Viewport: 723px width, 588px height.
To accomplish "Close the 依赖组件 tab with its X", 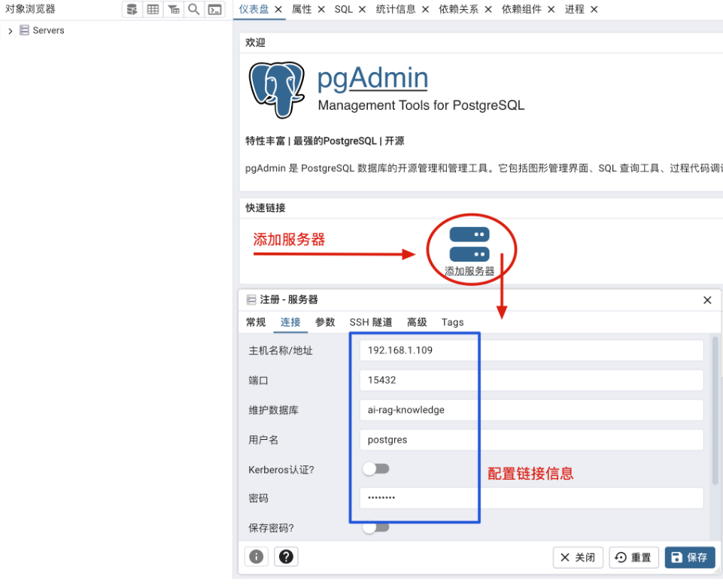I will pos(551,9).
